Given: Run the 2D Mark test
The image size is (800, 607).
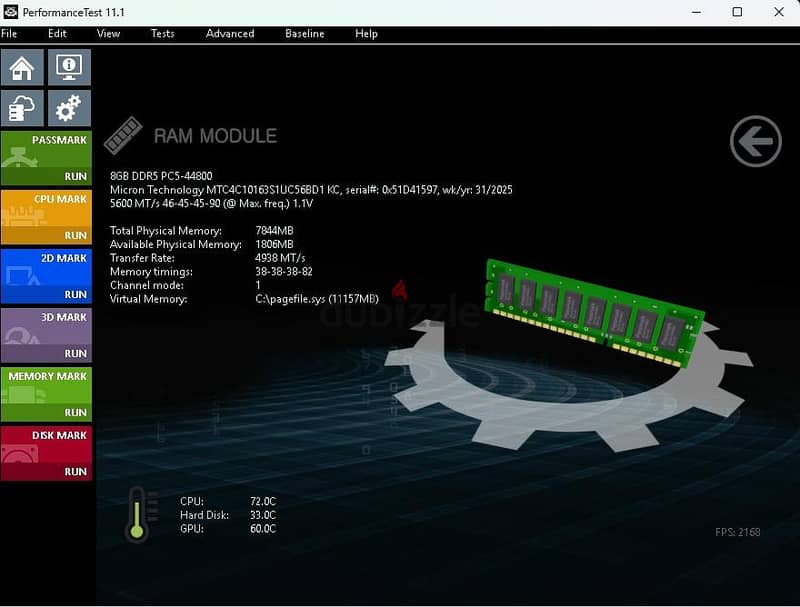Looking at the screenshot, I should (x=76, y=295).
